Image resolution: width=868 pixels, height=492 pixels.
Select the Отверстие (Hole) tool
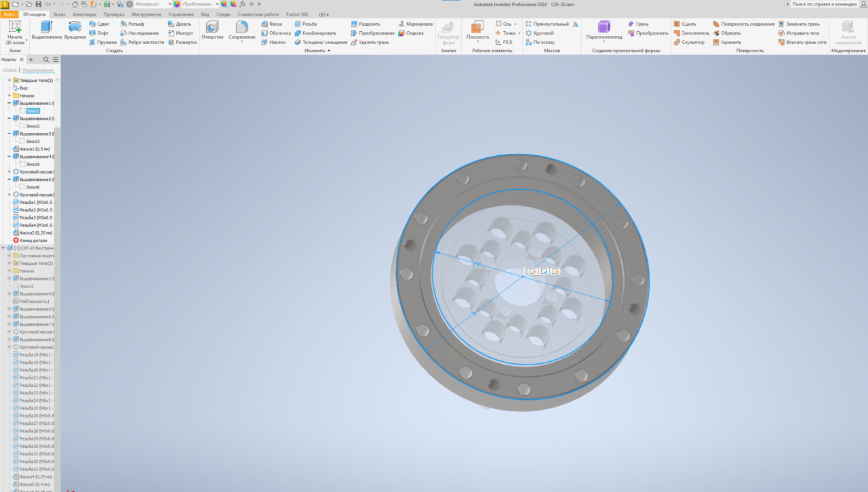[212, 29]
